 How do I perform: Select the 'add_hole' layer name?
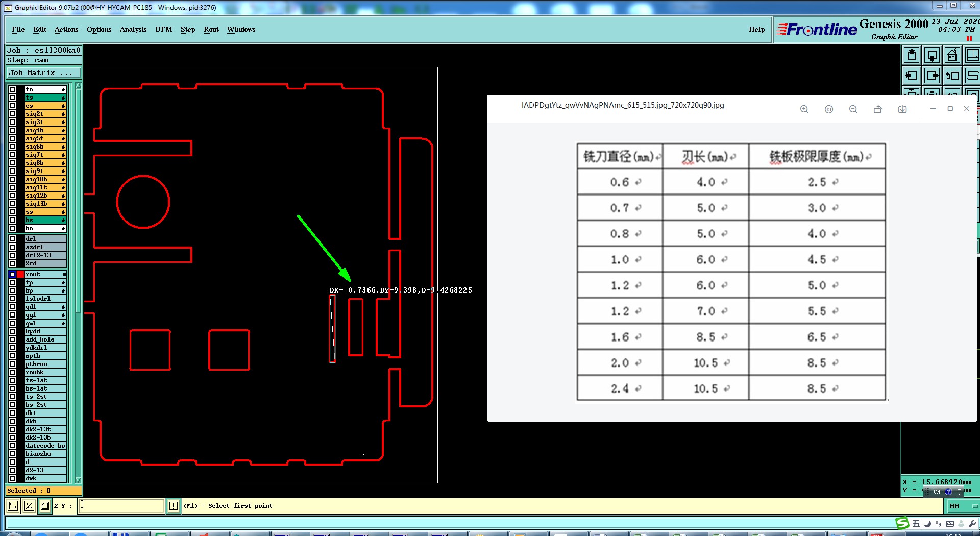tap(46, 339)
